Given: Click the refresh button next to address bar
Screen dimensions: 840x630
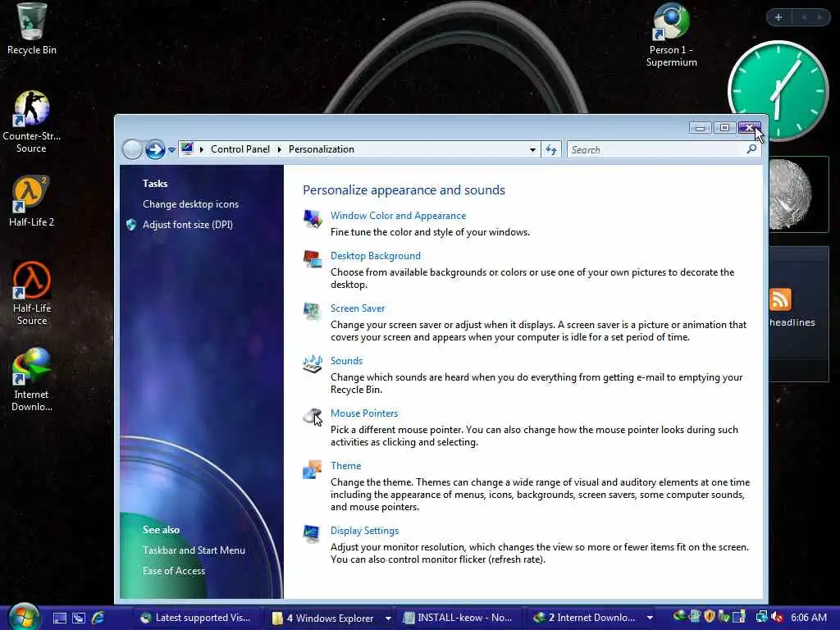Looking at the screenshot, I should (x=551, y=149).
